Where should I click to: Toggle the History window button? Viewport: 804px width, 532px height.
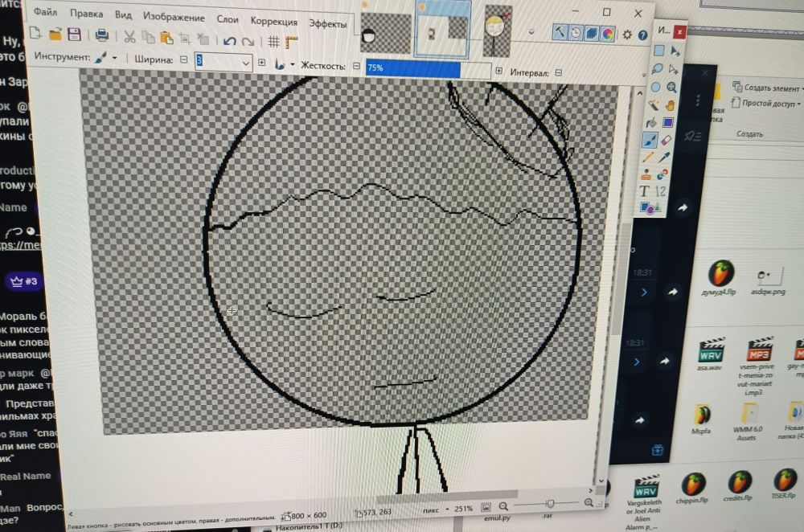pos(576,32)
